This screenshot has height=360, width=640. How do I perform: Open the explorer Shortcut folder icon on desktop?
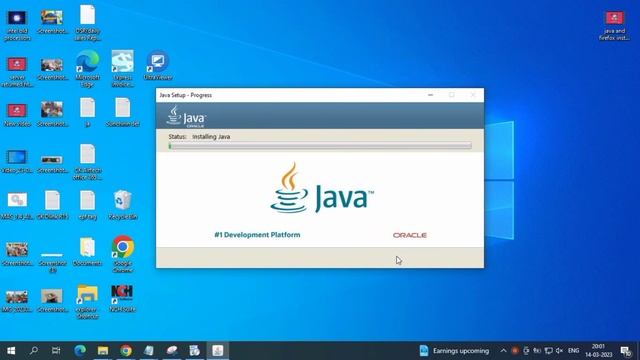pos(87,302)
